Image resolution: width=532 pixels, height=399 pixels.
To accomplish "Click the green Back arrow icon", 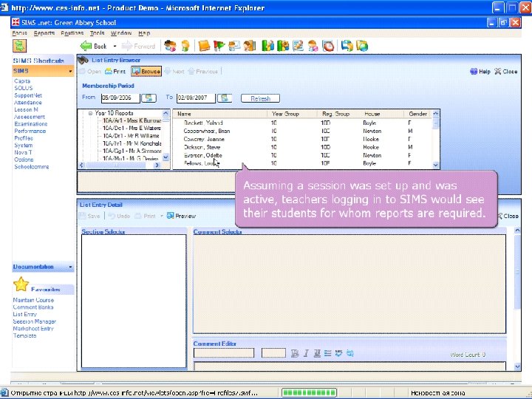I will [86, 46].
